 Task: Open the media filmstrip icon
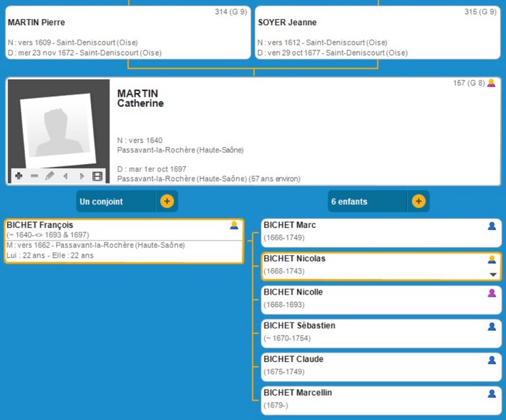click(x=98, y=176)
